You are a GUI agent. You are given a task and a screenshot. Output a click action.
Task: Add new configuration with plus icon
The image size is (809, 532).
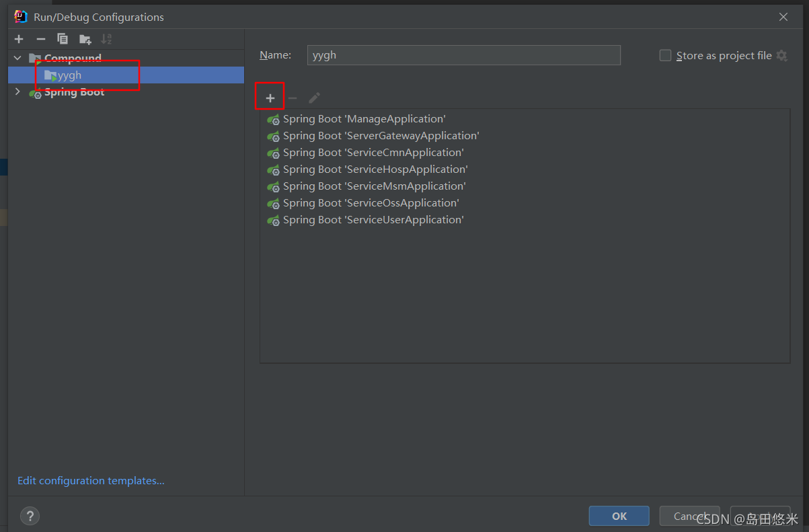[x=19, y=39]
